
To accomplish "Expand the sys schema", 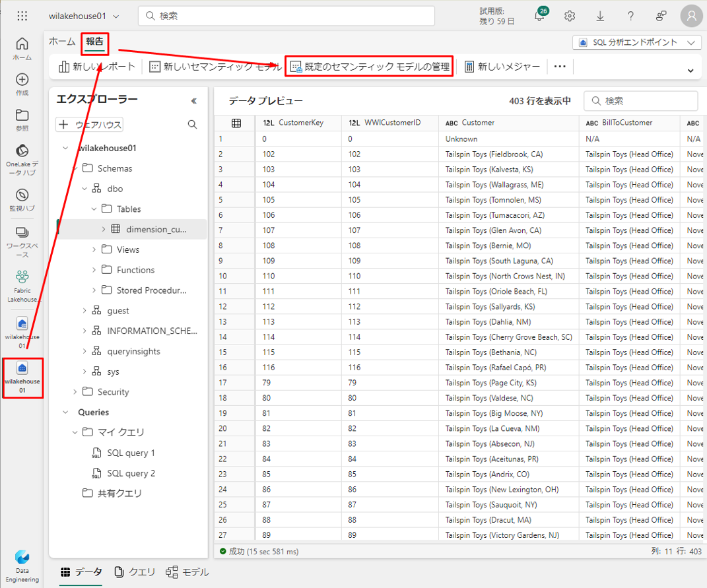I will (x=84, y=371).
